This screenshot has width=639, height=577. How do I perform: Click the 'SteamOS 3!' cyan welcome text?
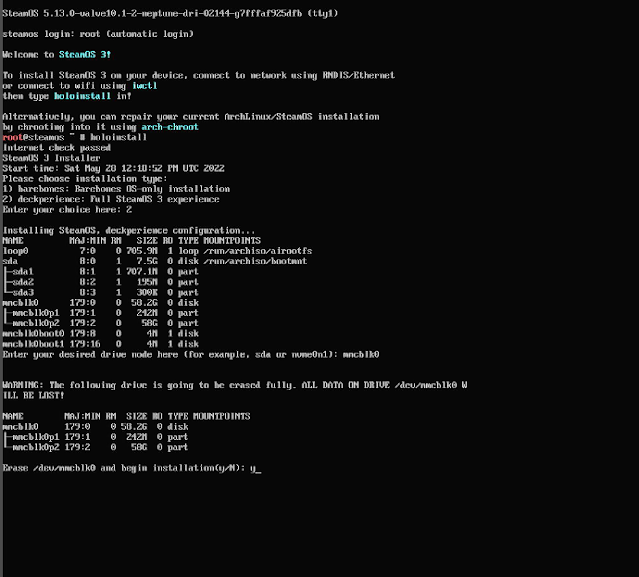pos(85,55)
